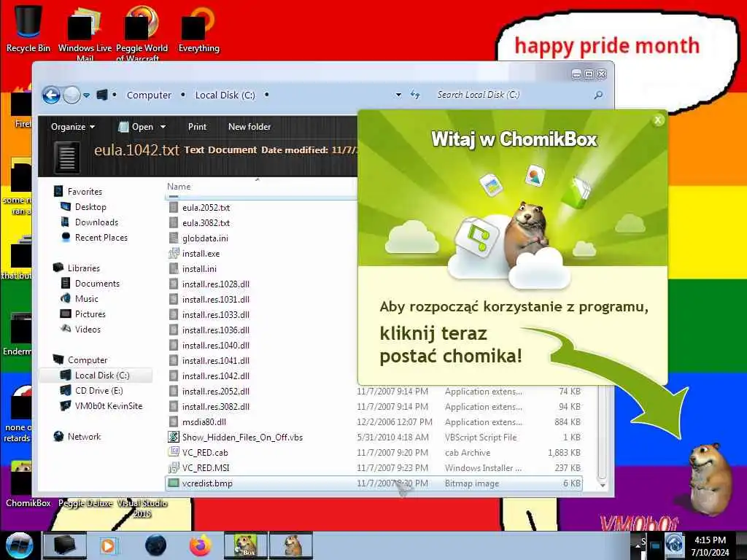Click the Forward arrow in Explorer

71,95
